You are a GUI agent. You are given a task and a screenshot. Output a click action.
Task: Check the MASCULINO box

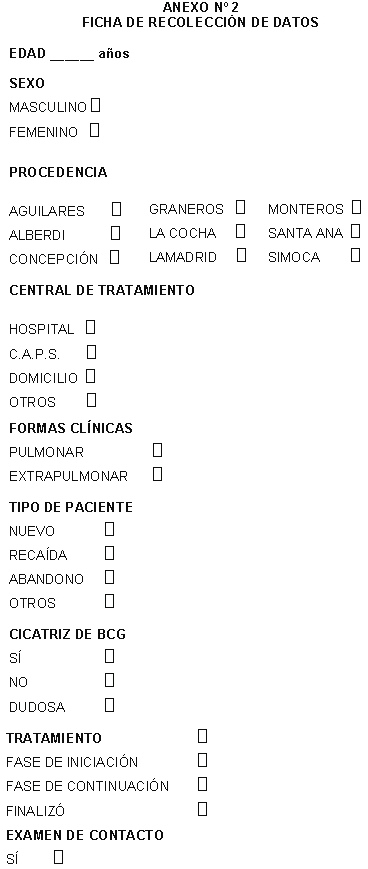click(x=96, y=105)
